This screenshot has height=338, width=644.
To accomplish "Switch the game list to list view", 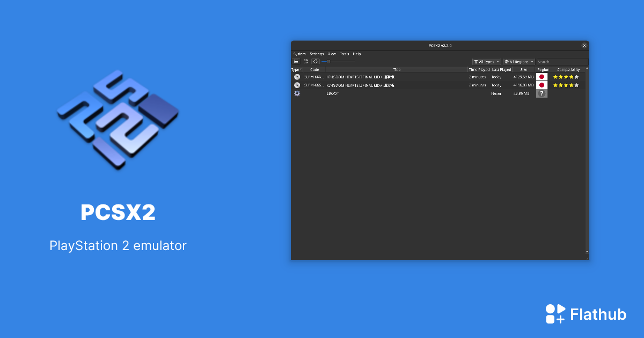I will [x=296, y=61].
